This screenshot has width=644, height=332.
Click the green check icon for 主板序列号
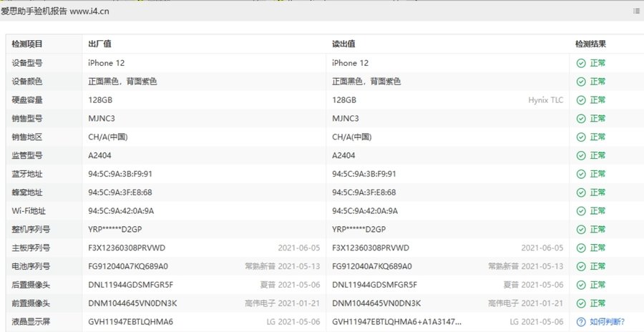pyautogui.click(x=581, y=248)
